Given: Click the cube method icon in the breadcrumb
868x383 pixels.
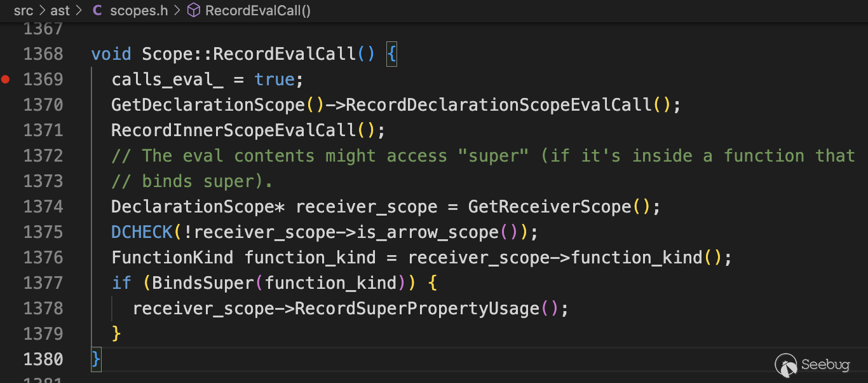Looking at the screenshot, I should [x=194, y=11].
